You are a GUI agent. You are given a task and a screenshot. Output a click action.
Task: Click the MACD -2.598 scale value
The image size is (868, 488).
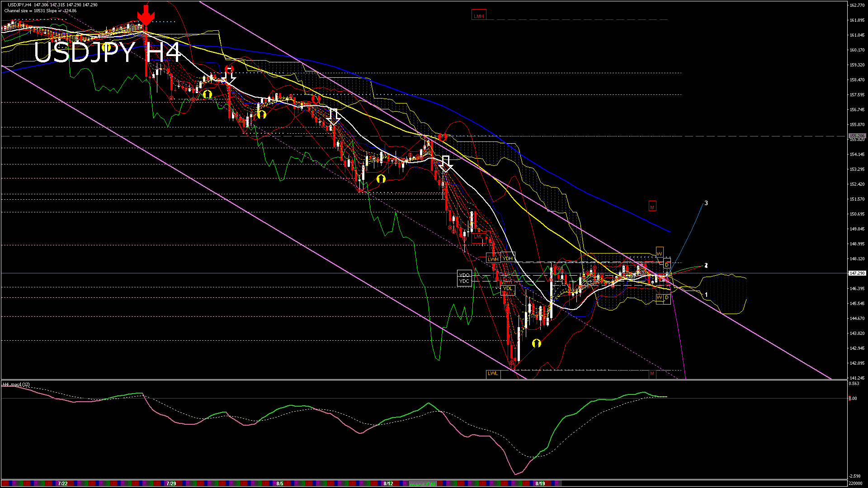click(854, 476)
